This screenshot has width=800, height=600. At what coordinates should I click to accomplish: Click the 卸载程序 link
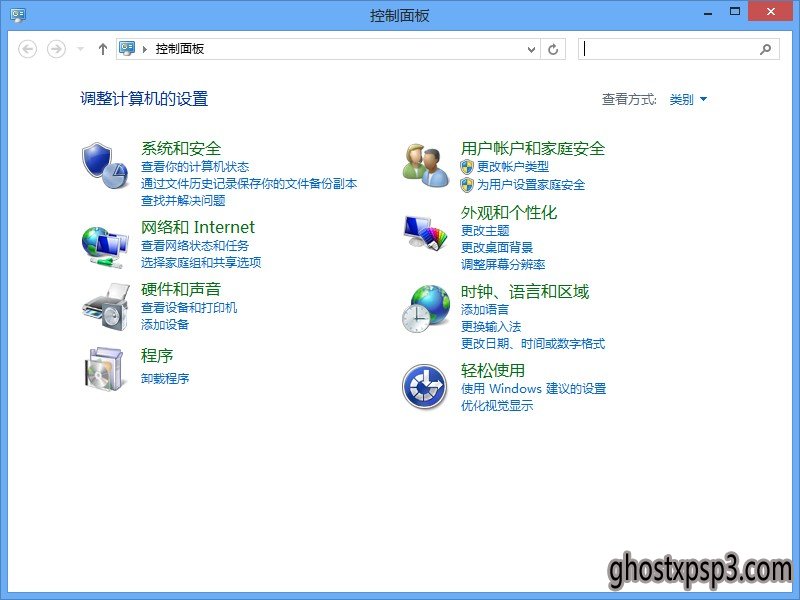click(165, 379)
